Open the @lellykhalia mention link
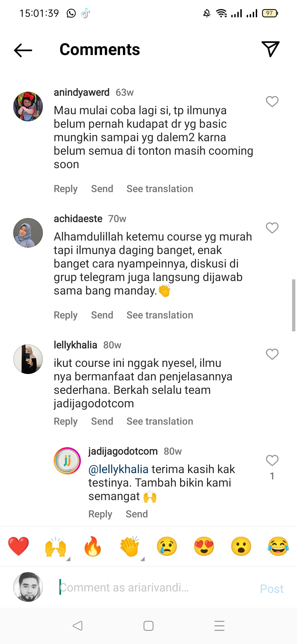Viewport: 297px width, 644px height. click(118, 469)
